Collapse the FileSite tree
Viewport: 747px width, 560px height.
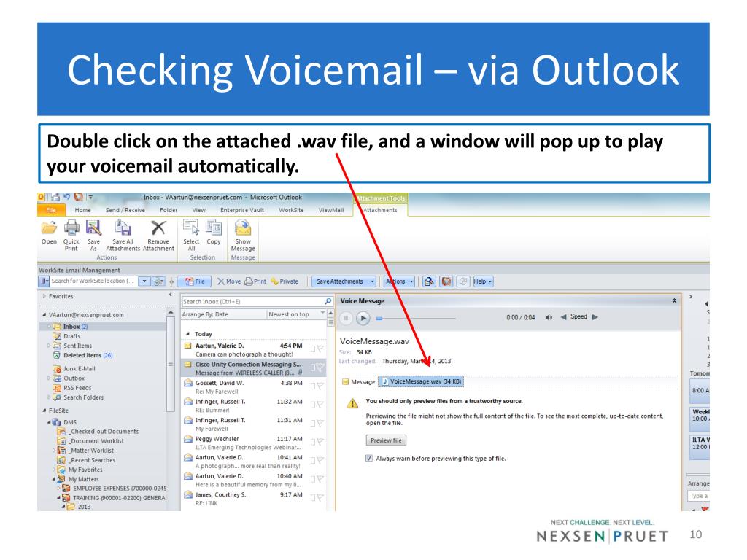(44, 411)
